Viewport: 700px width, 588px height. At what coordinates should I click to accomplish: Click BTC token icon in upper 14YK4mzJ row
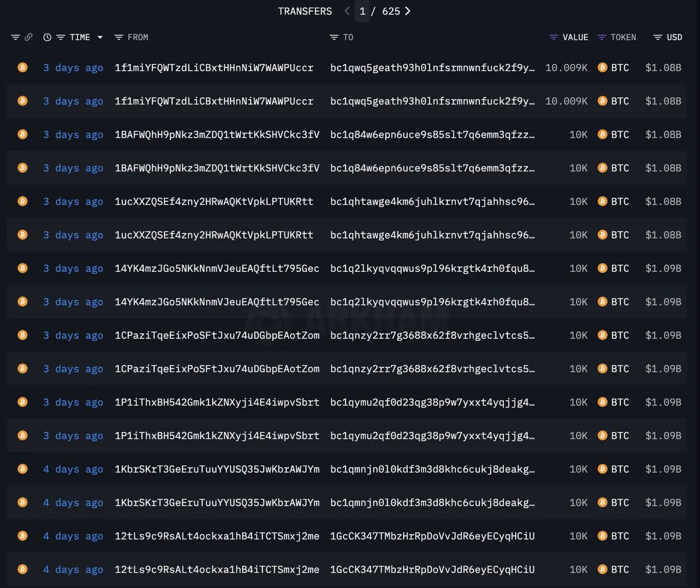(x=603, y=268)
